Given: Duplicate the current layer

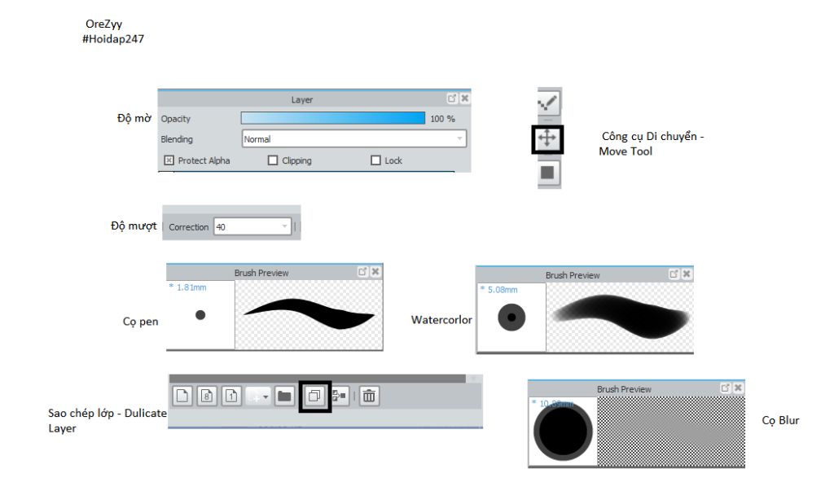Looking at the screenshot, I should click(x=314, y=396).
